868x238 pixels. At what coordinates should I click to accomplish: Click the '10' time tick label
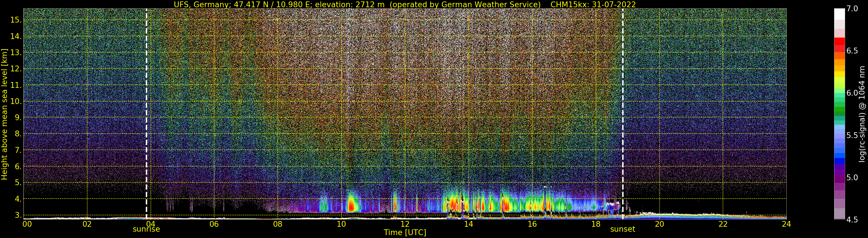[x=341, y=224]
